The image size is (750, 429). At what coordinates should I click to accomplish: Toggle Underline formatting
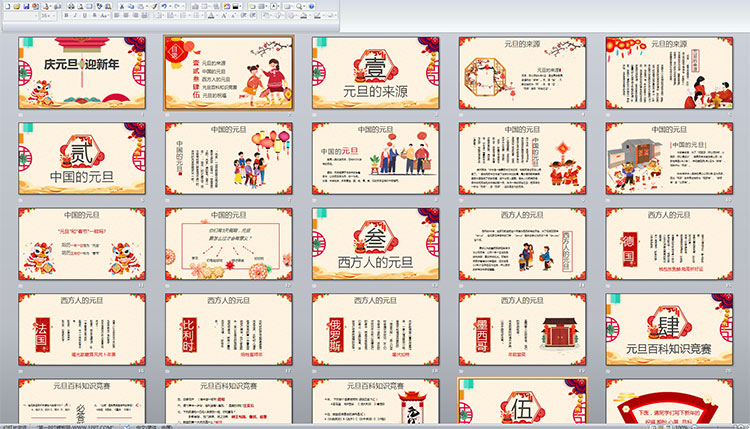coord(85,15)
